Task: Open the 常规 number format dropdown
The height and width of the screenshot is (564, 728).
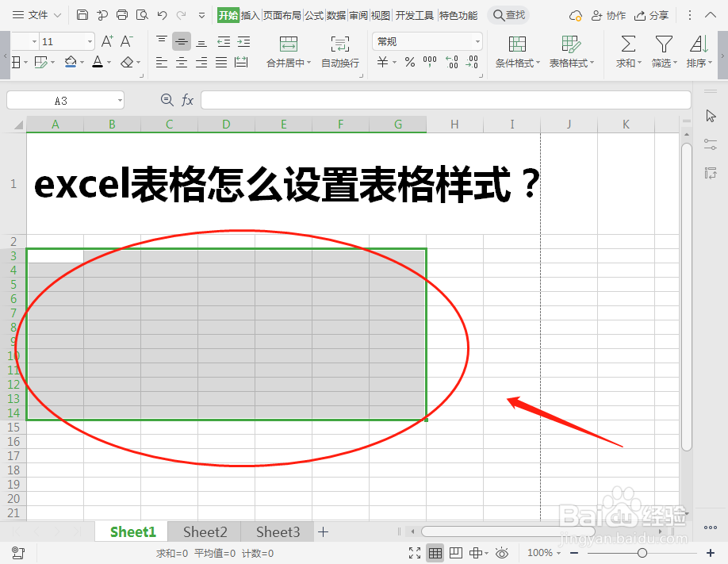Action: point(477,40)
